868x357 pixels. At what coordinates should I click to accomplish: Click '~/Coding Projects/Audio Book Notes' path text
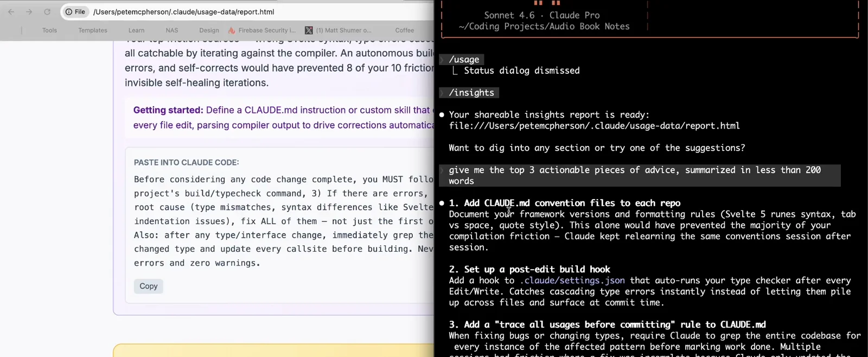click(x=544, y=26)
